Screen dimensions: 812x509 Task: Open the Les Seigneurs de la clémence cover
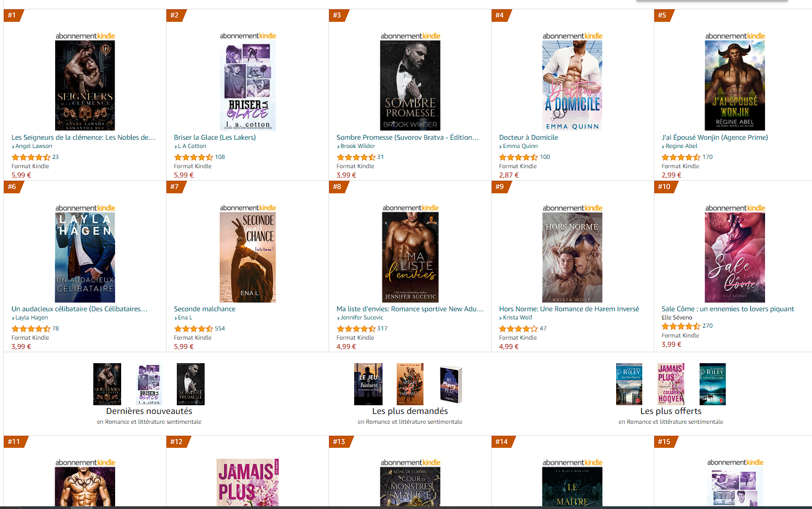pyautogui.click(x=85, y=85)
